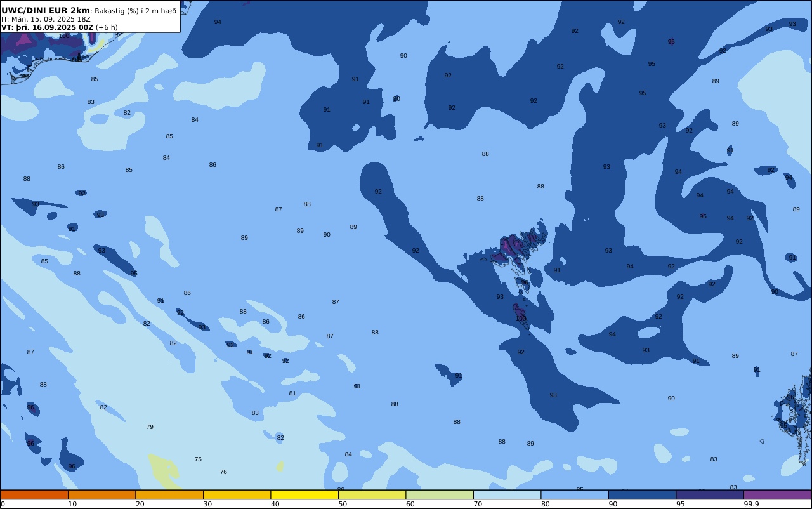Select the '76' humidity value on map

coord(223,472)
